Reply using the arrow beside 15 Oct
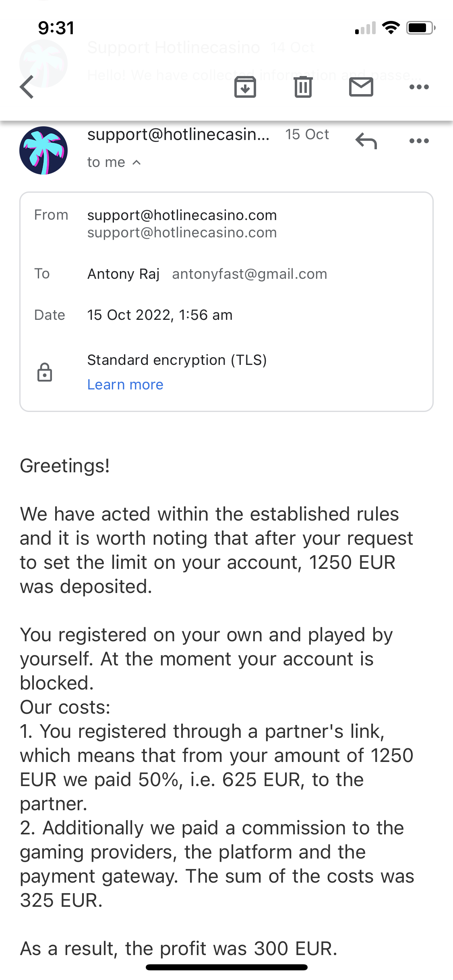Image resolution: width=453 pixels, height=980 pixels. click(x=366, y=141)
